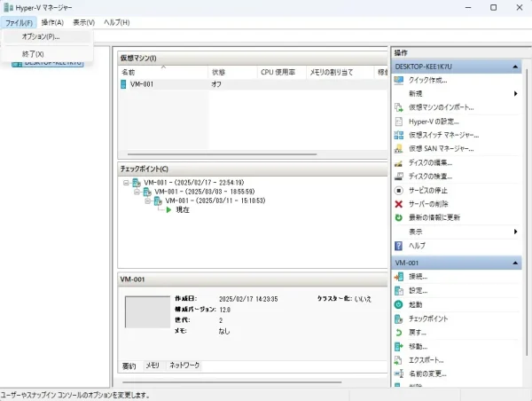The height and width of the screenshot is (401, 532).
Task: Click the 仮想スイッチ マネージャー icon
Action: 399,135
